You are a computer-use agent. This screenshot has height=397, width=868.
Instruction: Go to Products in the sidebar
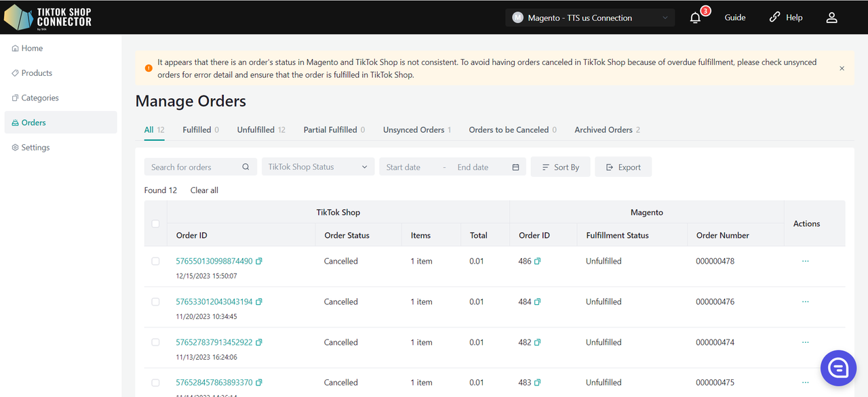tap(37, 73)
